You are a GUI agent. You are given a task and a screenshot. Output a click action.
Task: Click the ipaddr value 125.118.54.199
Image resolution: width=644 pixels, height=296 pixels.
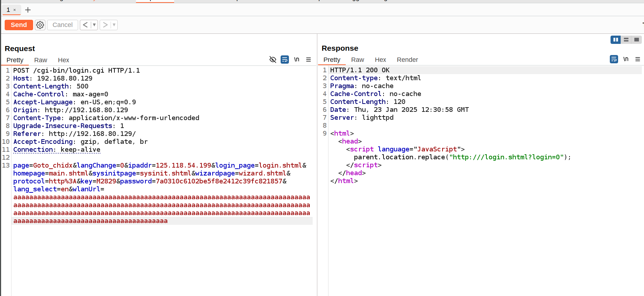pyautogui.click(x=183, y=165)
